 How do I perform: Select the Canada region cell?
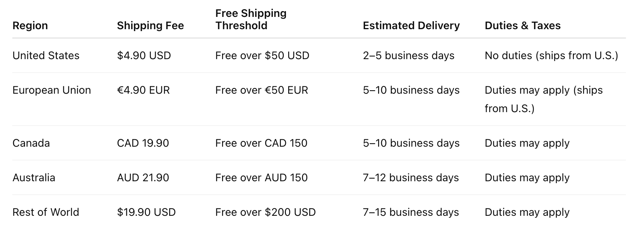point(31,143)
